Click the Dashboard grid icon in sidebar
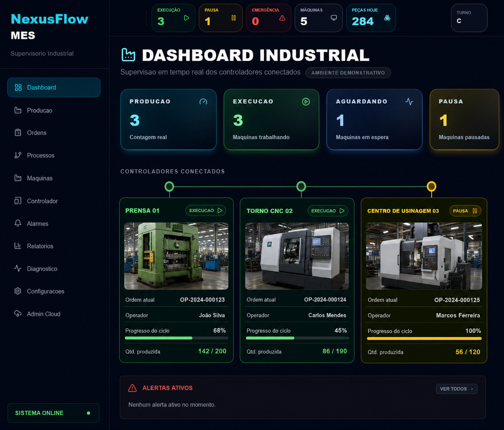 (18, 88)
